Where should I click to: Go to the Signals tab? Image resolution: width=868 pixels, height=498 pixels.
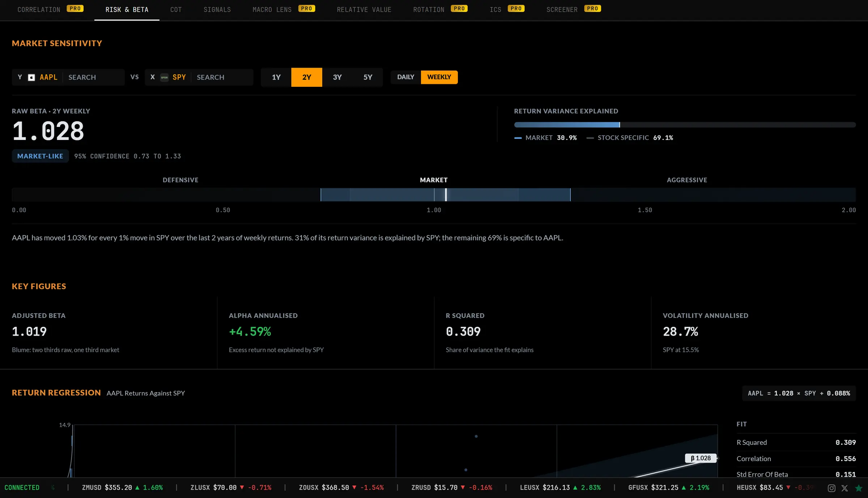tap(217, 10)
